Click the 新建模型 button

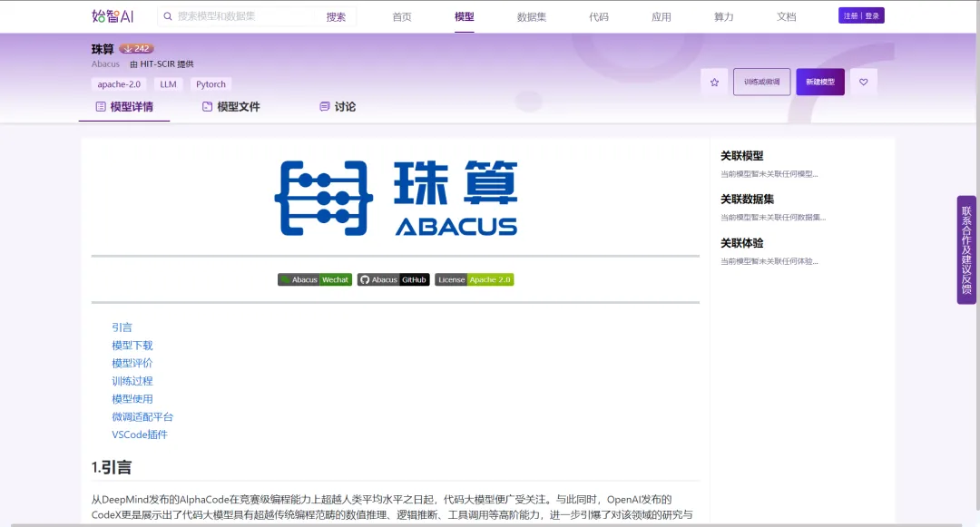820,82
